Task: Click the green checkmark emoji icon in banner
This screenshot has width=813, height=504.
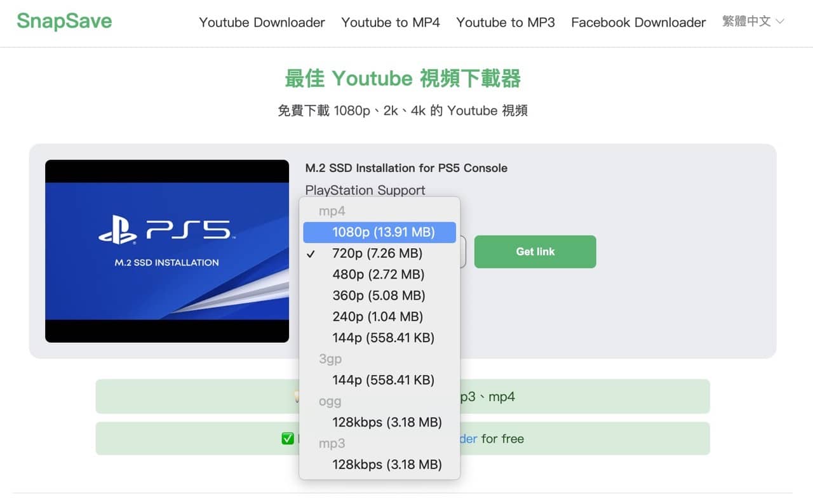Action: tap(288, 439)
